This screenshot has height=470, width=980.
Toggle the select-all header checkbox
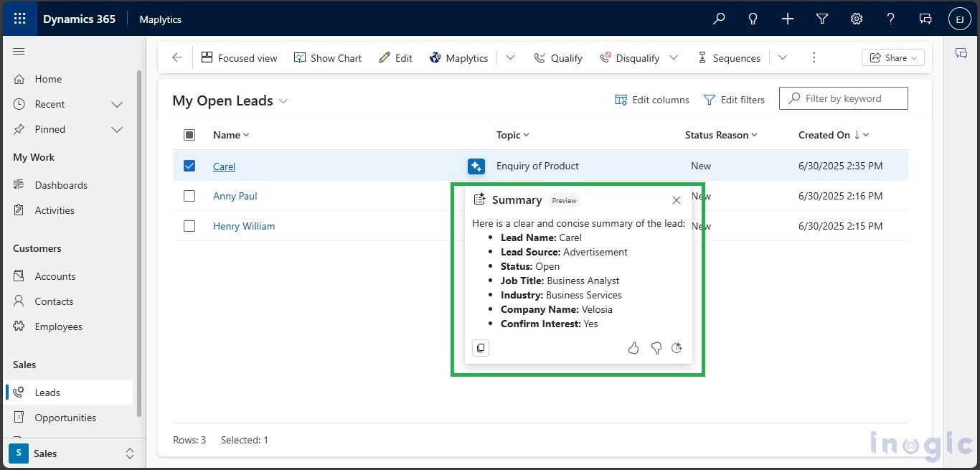189,135
